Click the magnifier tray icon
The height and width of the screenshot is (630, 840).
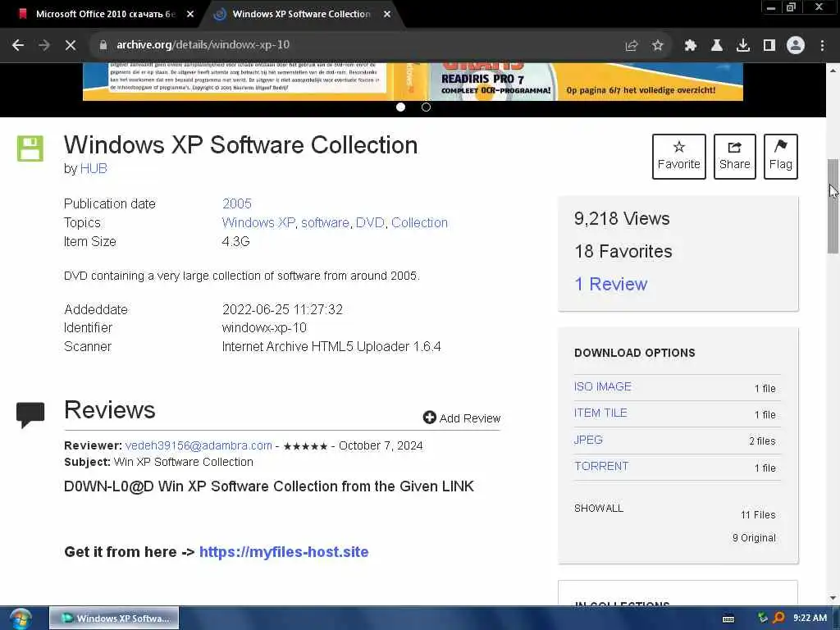pyautogui.click(x=779, y=618)
